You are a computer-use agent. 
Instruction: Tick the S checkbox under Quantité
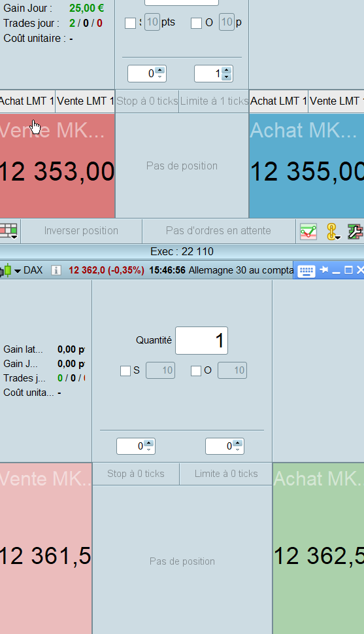point(125,371)
